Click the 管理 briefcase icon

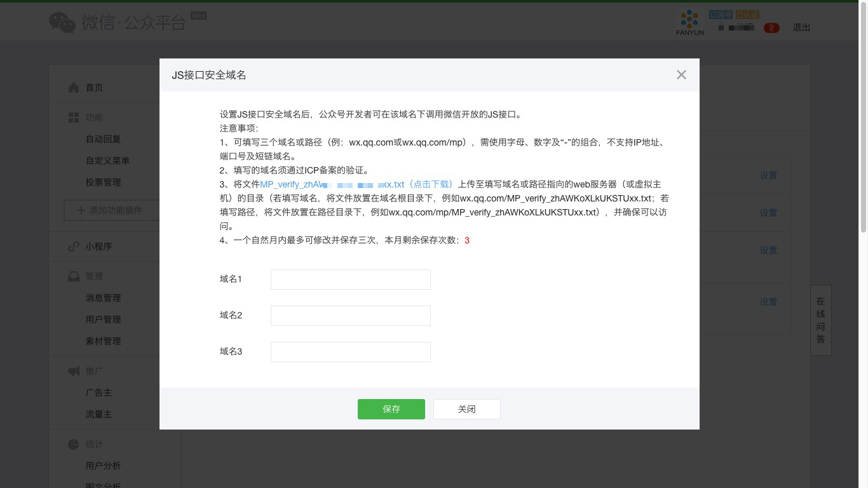click(73, 276)
